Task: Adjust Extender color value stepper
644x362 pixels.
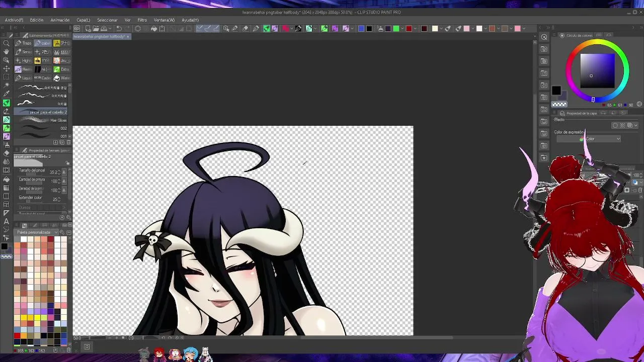Action: pyautogui.click(x=59, y=199)
